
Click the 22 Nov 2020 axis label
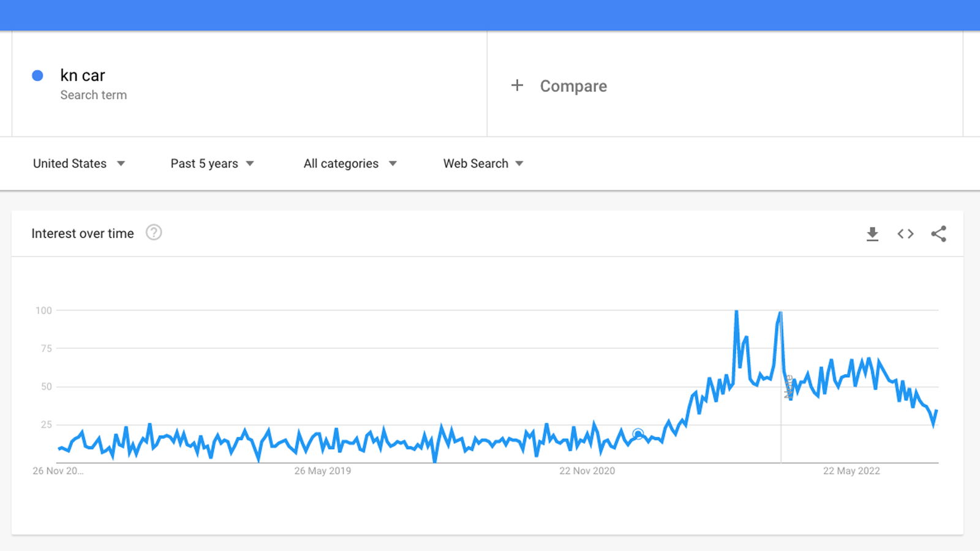pos(587,471)
